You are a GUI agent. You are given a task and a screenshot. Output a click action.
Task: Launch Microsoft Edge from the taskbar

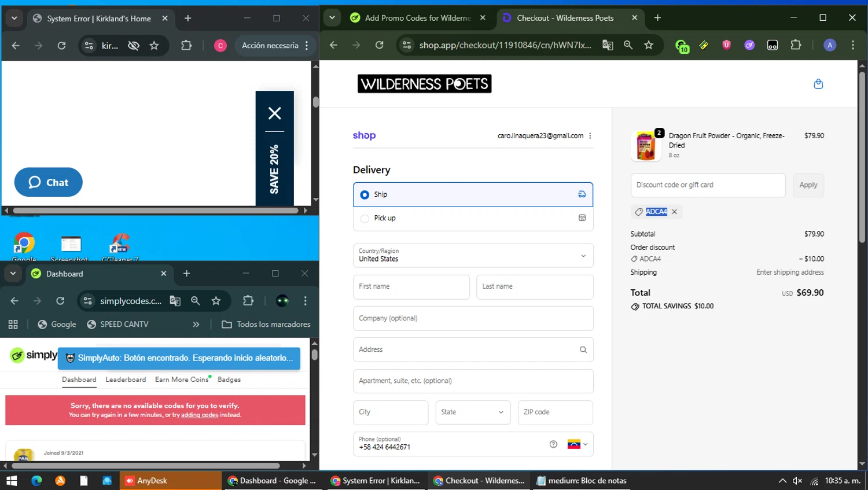click(36, 481)
